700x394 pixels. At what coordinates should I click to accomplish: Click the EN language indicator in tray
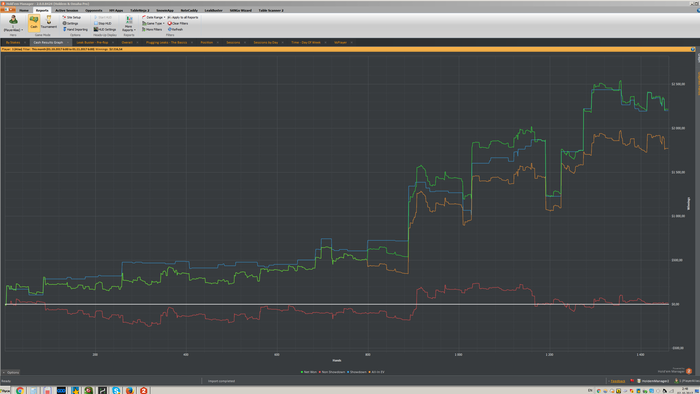[590, 390]
